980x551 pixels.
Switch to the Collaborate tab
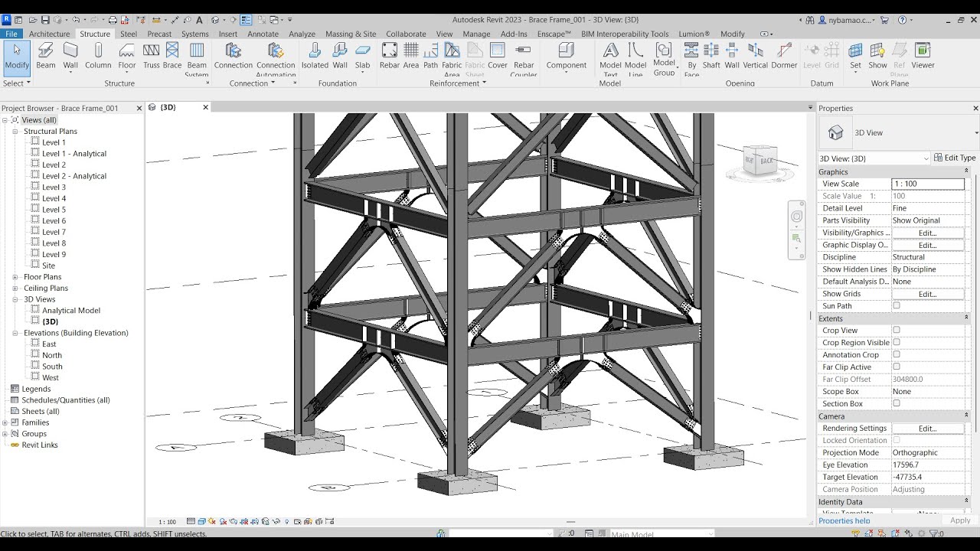coord(406,34)
